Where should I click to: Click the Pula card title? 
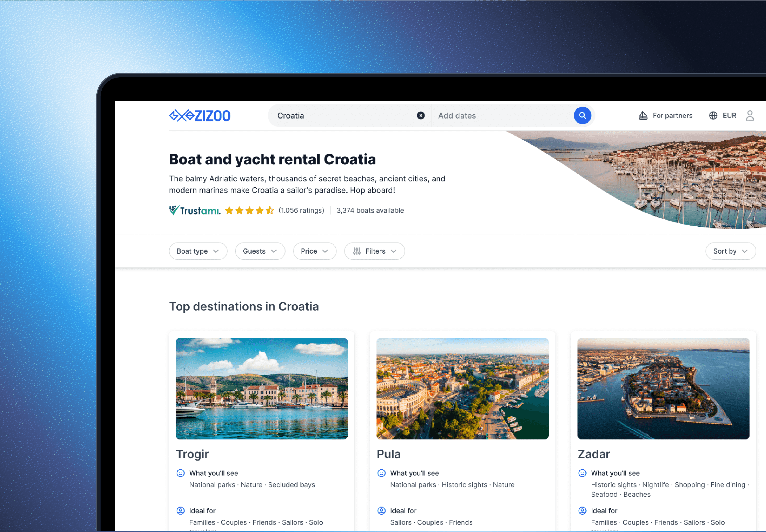click(x=388, y=454)
